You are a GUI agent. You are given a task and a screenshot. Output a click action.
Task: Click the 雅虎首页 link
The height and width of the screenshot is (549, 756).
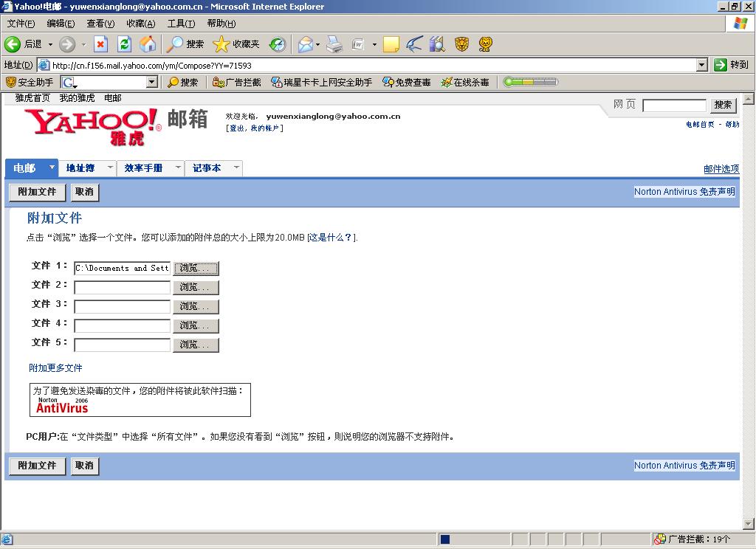(x=32, y=98)
